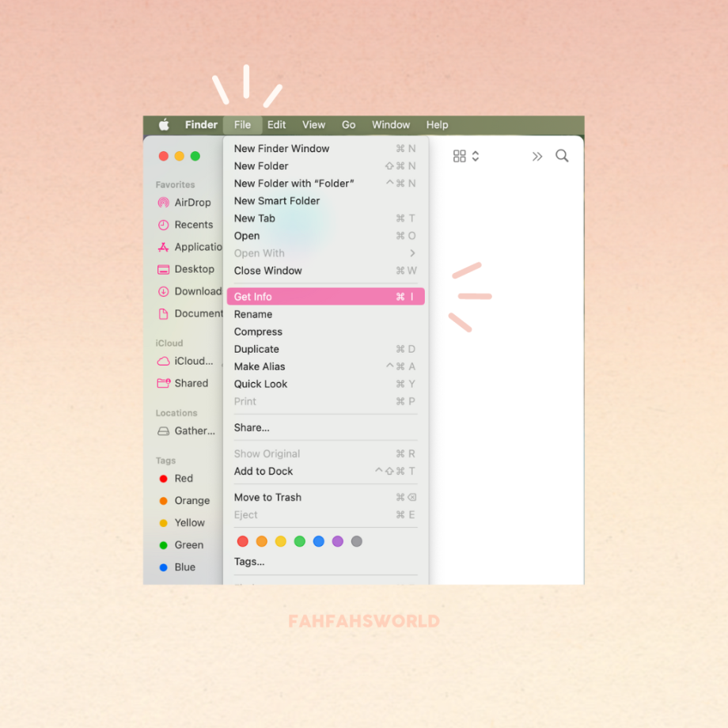This screenshot has height=728, width=728.
Task: Select AirDrop in the Finder sidebar
Action: [x=191, y=203]
